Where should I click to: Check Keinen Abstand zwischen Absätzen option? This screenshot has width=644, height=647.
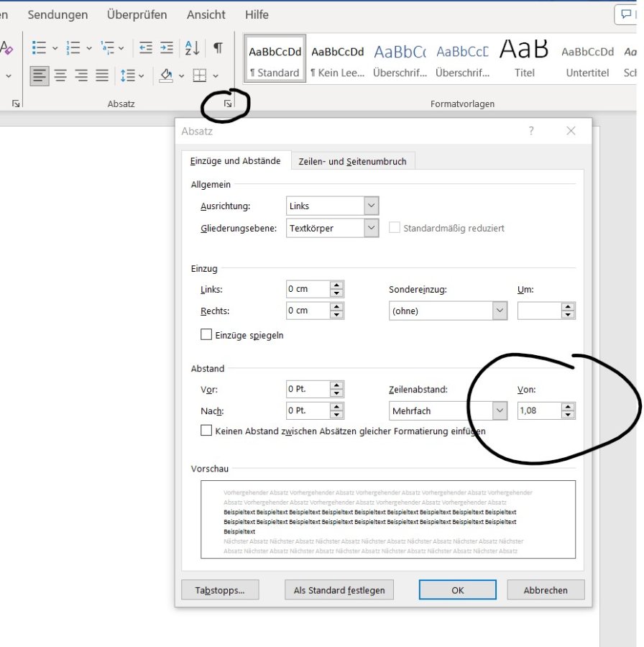point(207,431)
